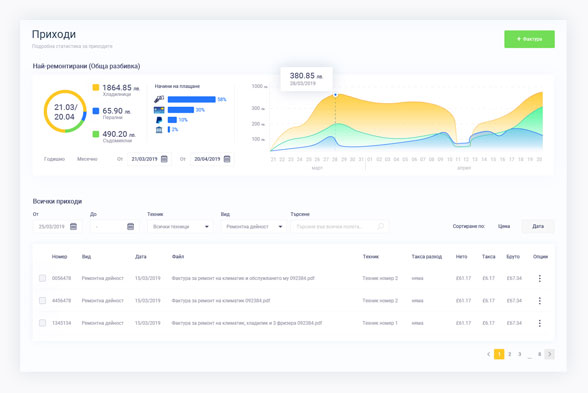Click invoice number 1345134

click(61, 323)
